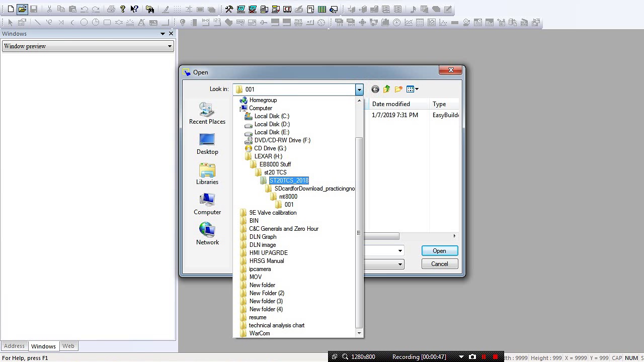This screenshot has height=362, width=644.
Task: Open the Windows panel pin menu arrow
Action: 163,34
